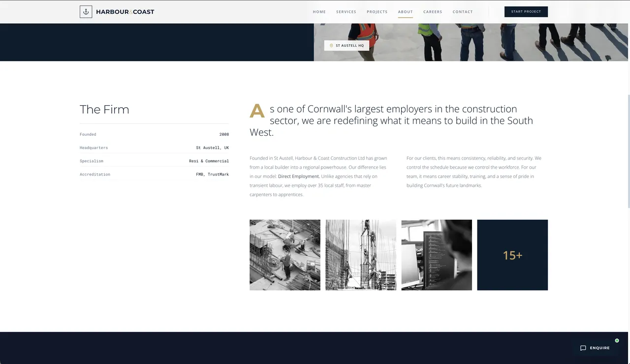Navigate to the Projects page
The image size is (630, 364).
click(377, 12)
